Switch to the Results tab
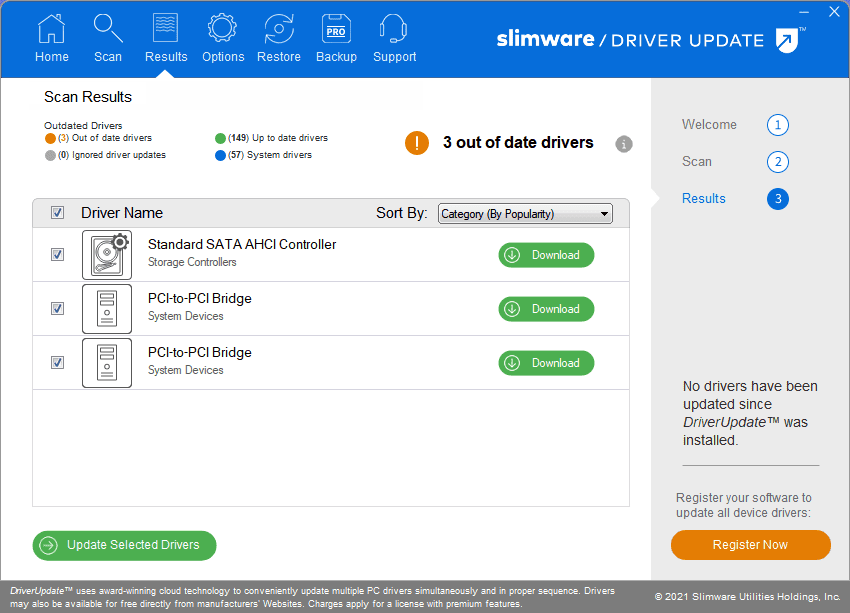Screen dimensions: 850x613 pyautogui.click(x=166, y=39)
